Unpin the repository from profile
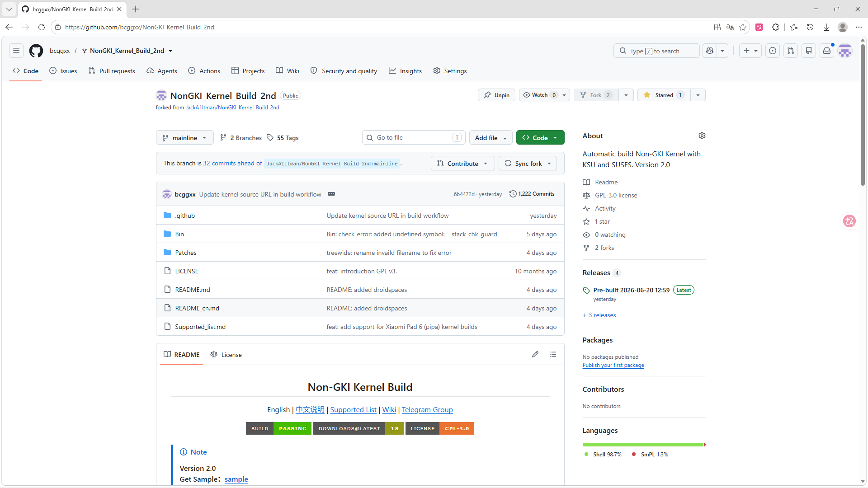The width and height of the screenshot is (868, 488). click(x=496, y=95)
